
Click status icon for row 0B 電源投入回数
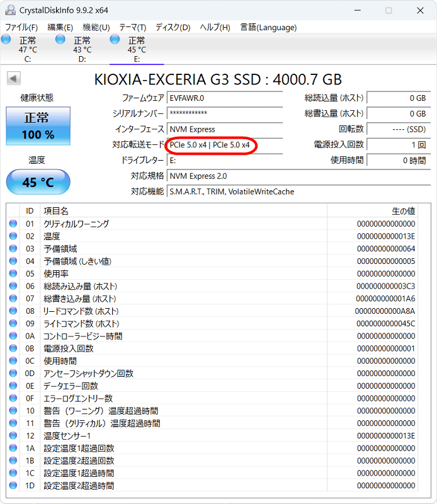(x=13, y=348)
